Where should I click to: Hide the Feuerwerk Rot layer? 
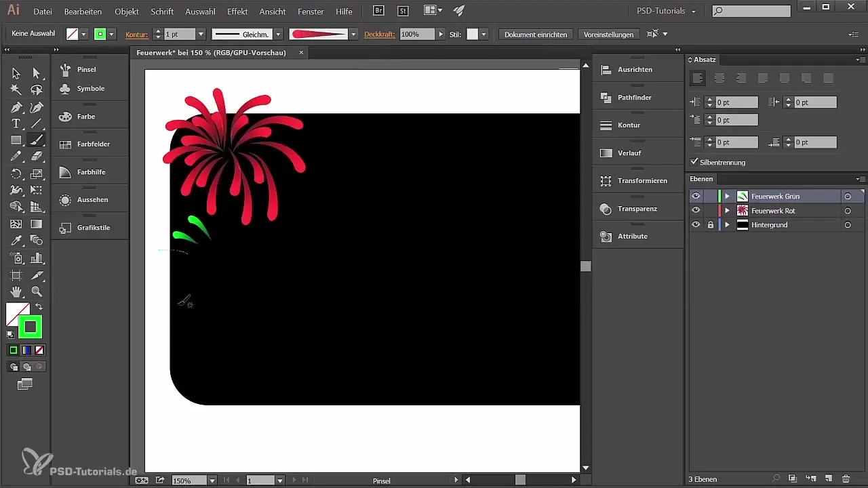(x=696, y=210)
